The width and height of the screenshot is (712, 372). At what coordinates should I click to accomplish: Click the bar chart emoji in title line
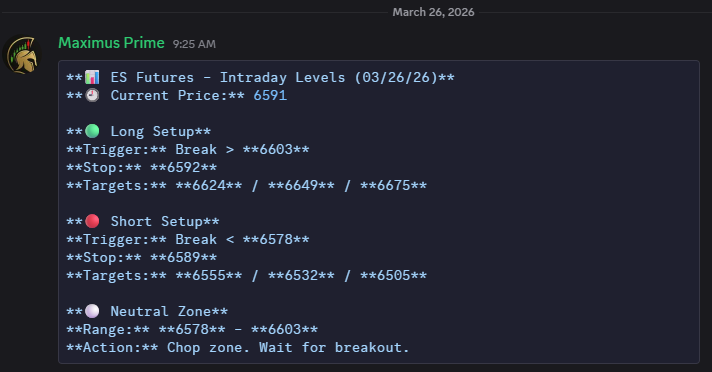pyautogui.click(x=92, y=77)
